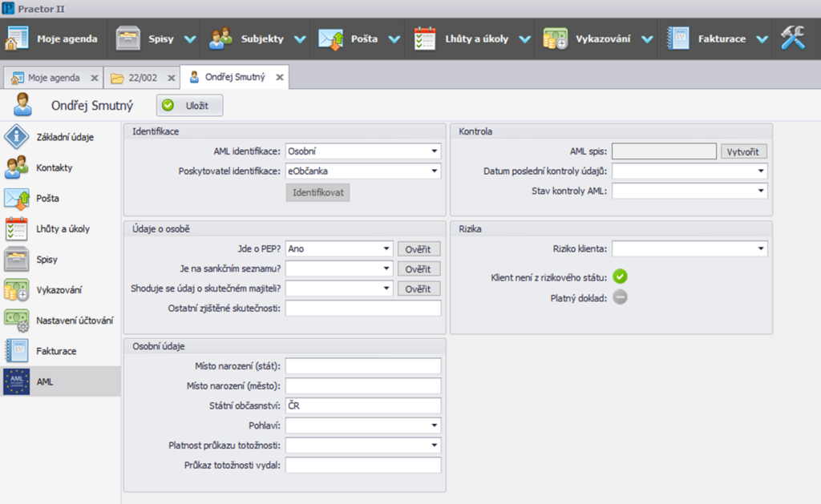Image resolution: width=821 pixels, height=504 pixels.
Task: Switch to the 22/002 tab
Action: point(141,78)
